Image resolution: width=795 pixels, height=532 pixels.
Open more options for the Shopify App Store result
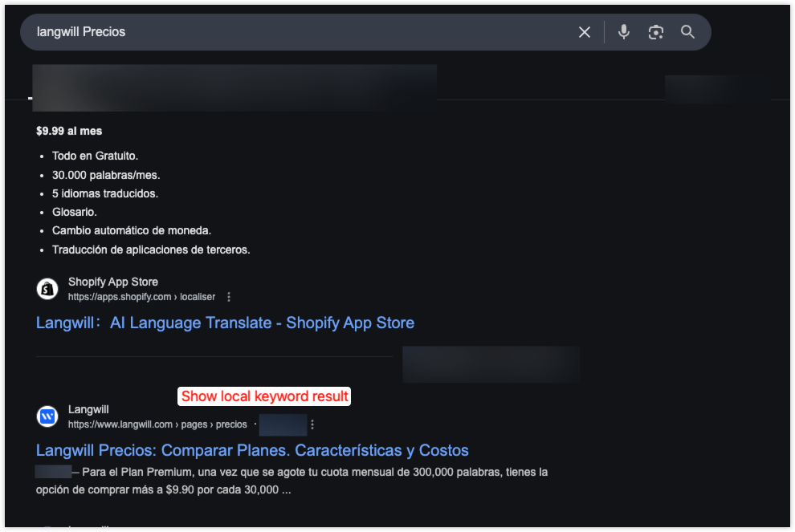pyautogui.click(x=229, y=297)
